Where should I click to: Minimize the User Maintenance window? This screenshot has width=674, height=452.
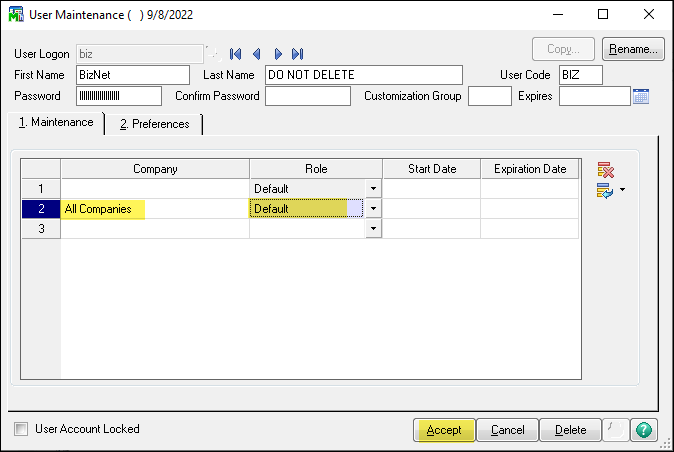coord(558,14)
